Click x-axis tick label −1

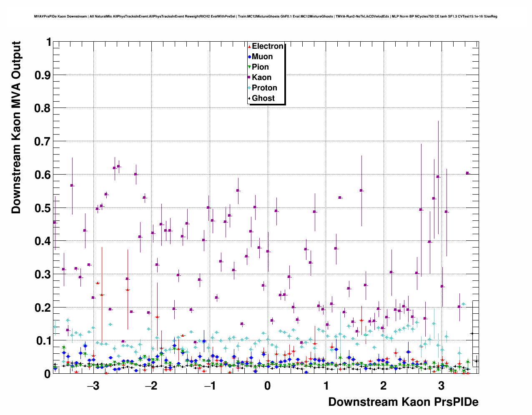click(209, 385)
